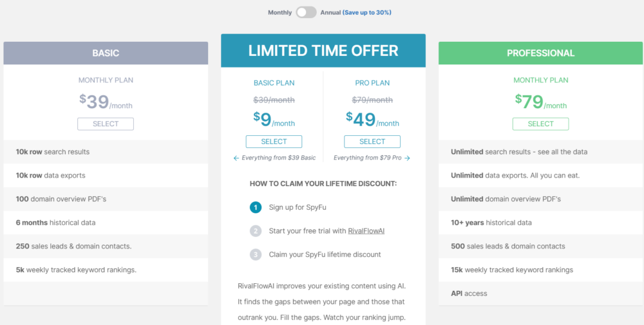Select the $49/month limited Pro plan
This screenshot has width=644, height=325.
(x=372, y=142)
